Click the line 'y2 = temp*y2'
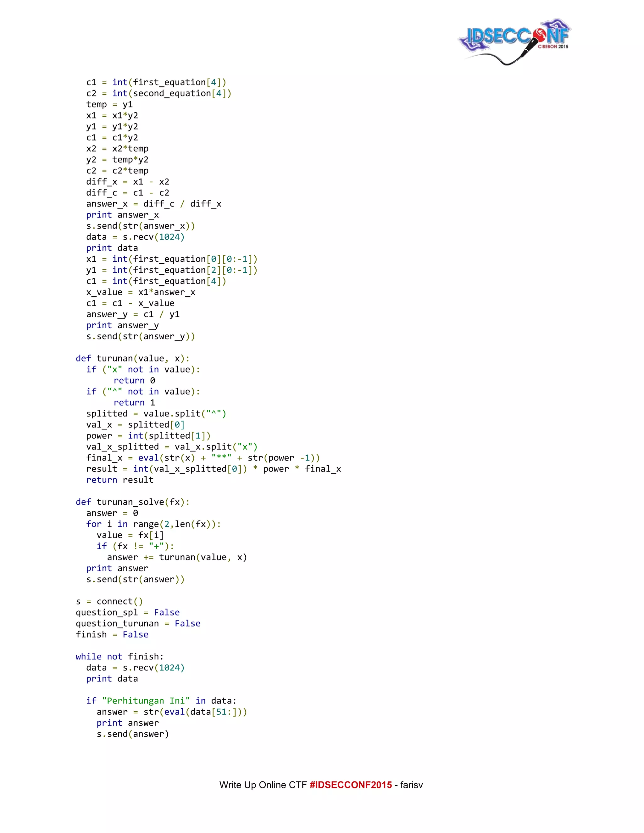Image resolution: width=644 pixels, height=833 pixels. pyautogui.click(x=118, y=160)
